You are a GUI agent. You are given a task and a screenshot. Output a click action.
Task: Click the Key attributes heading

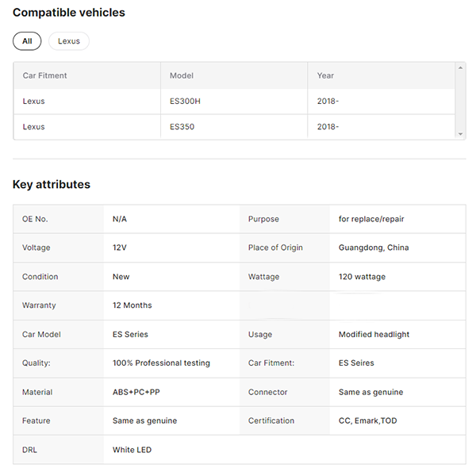click(x=52, y=184)
